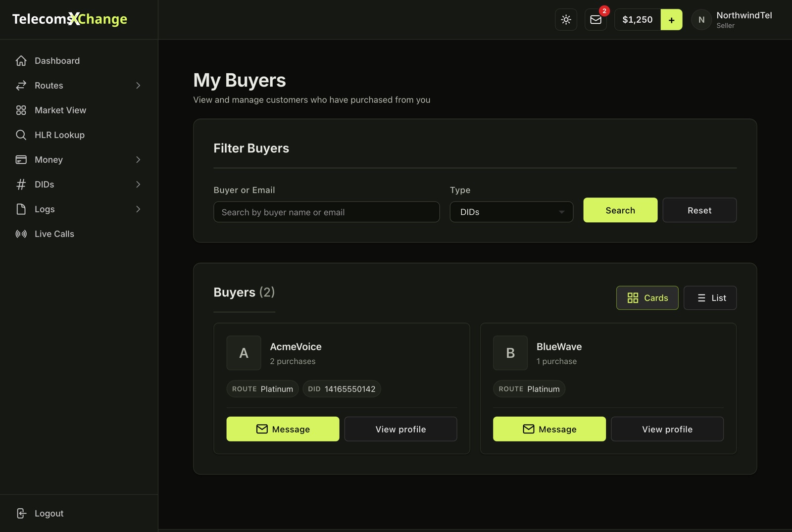Click the Buyers (2) heading
Image resolution: width=792 pixels, height=532 pixels.
click(x=244, y=292)
